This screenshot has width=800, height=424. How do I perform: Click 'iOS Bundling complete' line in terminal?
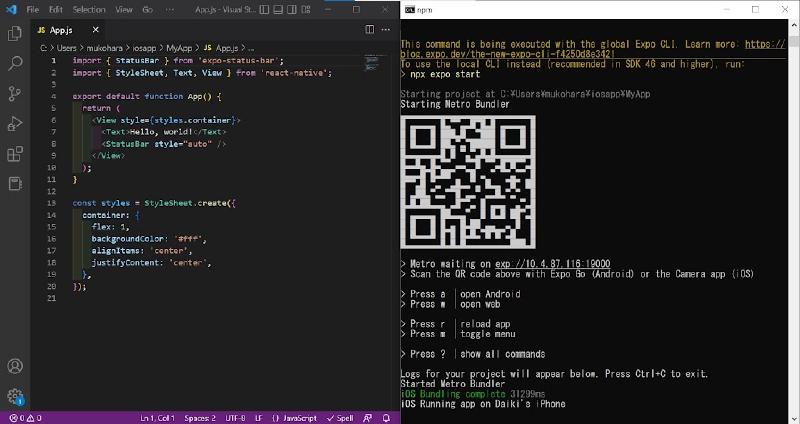(x=453, y=394)
